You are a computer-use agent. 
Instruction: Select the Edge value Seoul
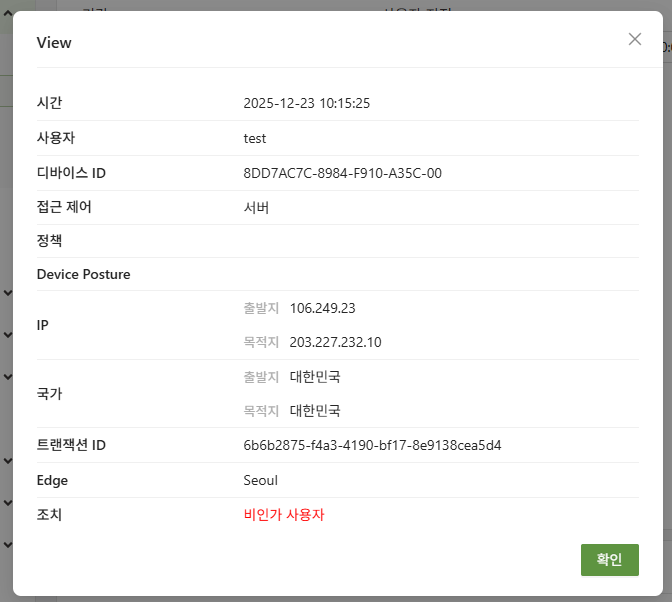pyautogui.click(x=260, y=480)
